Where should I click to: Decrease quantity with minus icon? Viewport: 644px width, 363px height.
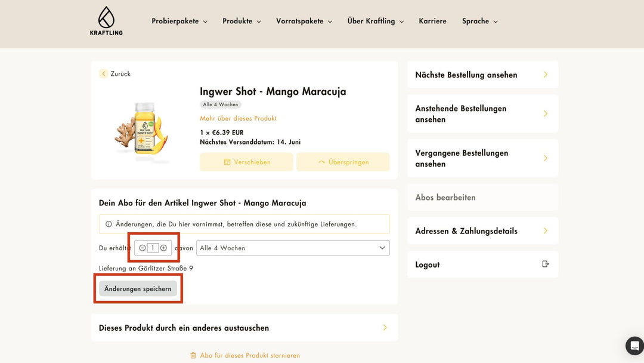pyautogui.click(x=143, y=248)
